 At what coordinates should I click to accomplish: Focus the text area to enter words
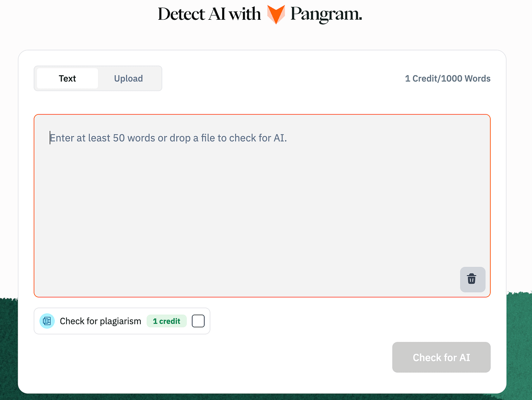tap(262, 205)
